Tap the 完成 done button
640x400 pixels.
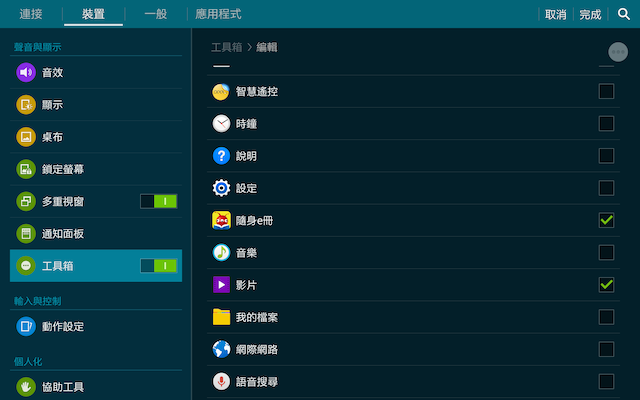point(590,15)
